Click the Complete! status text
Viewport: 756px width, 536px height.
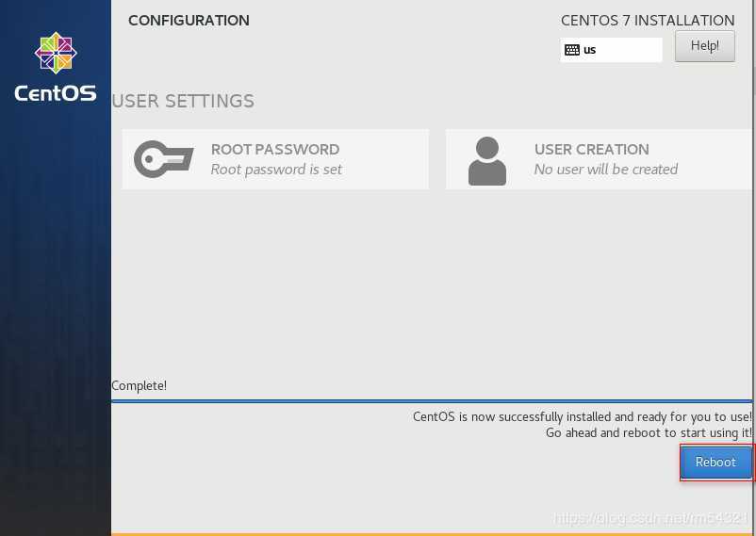pos(139,385)
